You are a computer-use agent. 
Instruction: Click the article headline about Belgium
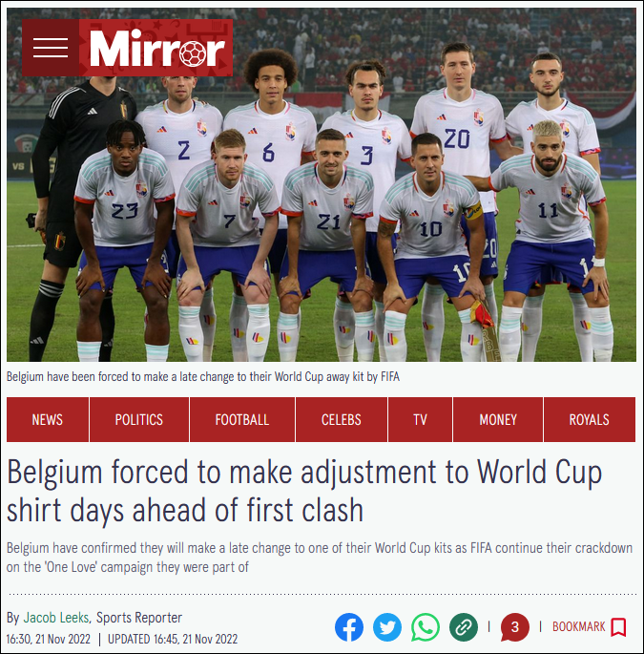[304, 491]
